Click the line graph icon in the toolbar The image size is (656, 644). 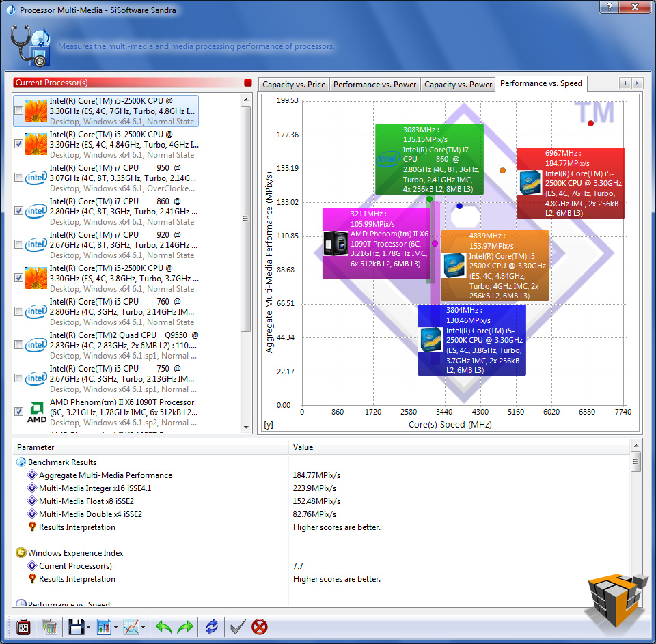tap(131, 627)
